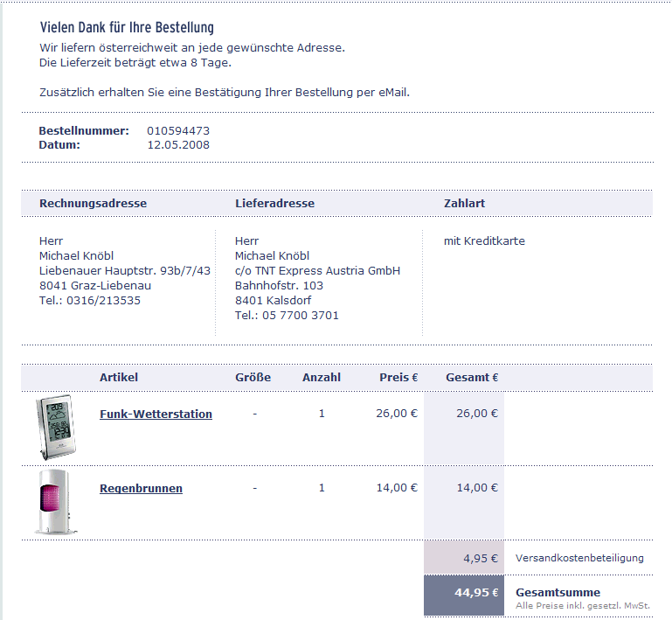Click the 4,95 € shipping cost cell
This screenshot has width=672, height=620.
coord(464,557)
